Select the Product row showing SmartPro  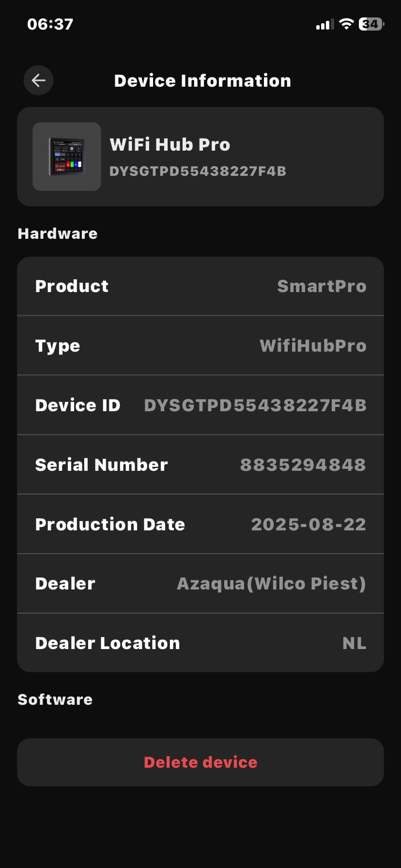point(200,286)
